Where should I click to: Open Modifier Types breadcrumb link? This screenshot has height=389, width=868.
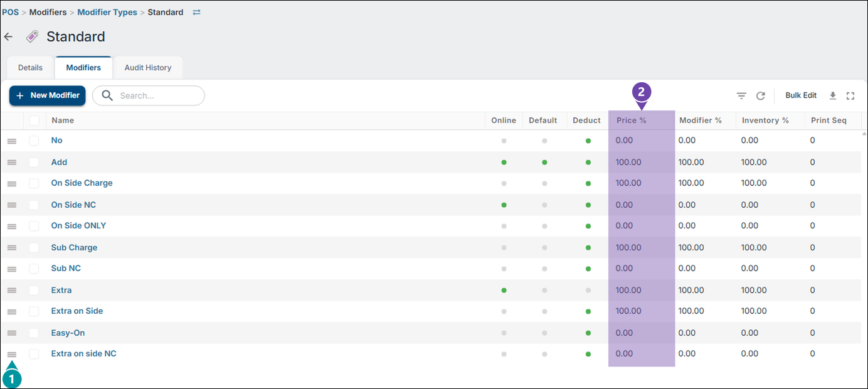tap(109, 12)
